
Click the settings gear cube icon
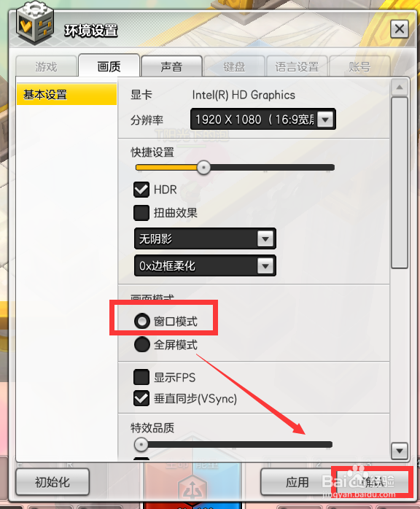click(x=35, y=22)
